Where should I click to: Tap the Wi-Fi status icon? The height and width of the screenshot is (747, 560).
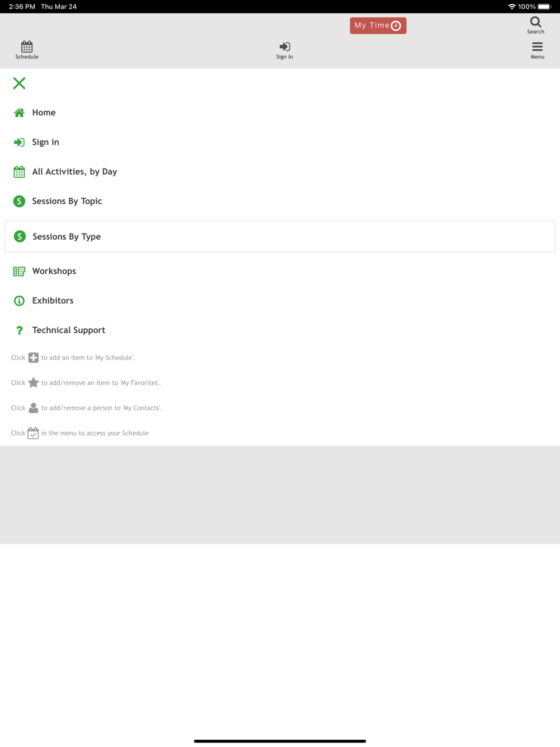(512, 7)
